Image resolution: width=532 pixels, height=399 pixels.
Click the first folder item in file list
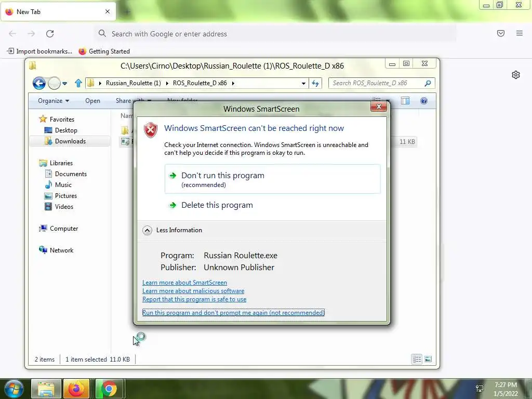(x=125, y=130)
